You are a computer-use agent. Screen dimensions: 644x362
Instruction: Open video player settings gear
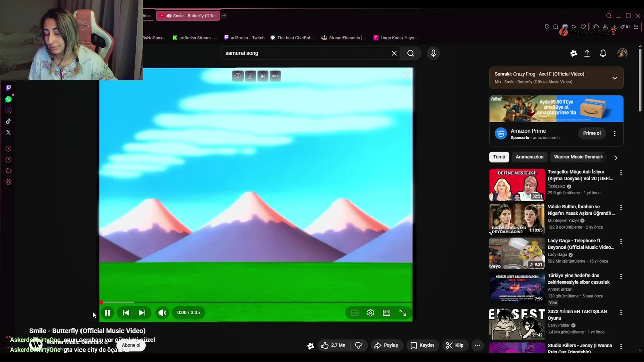point(371,313)
